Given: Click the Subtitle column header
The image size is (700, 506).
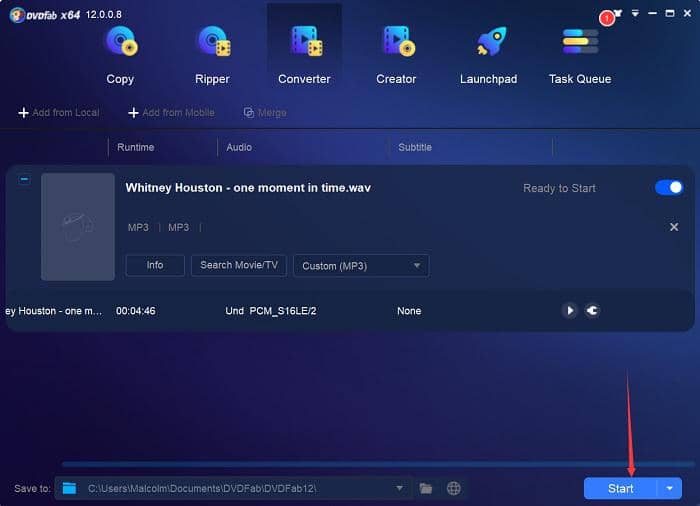Looking at the screenshot, I should coord(415,147).
